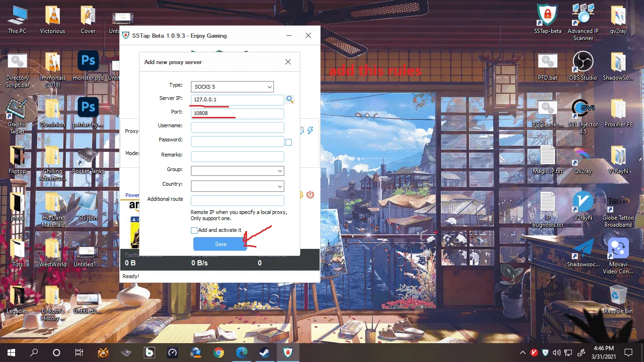Open the Windows Start menu

pos(11,352)
